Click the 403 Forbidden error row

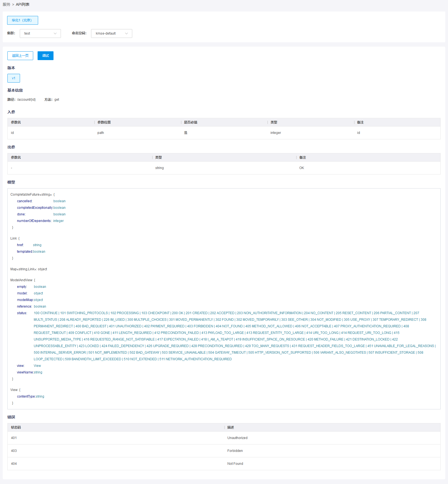pyautogui.click(x=224, y=451)
